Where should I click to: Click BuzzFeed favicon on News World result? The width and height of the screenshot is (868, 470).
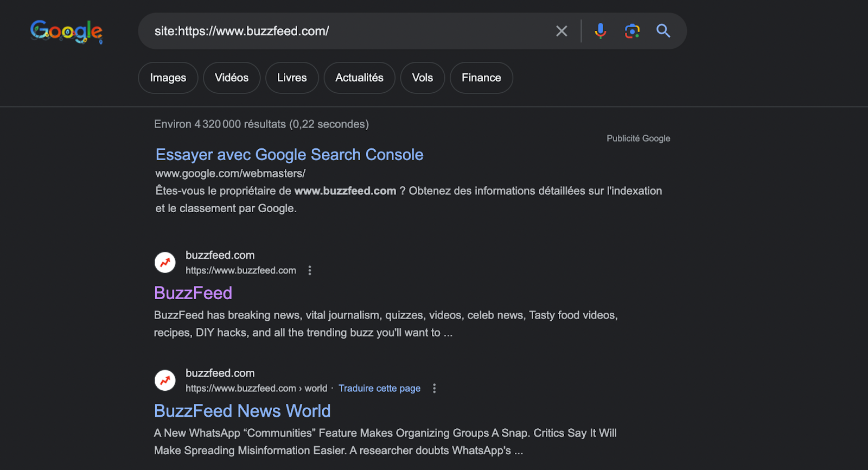[x=165, y=380]
